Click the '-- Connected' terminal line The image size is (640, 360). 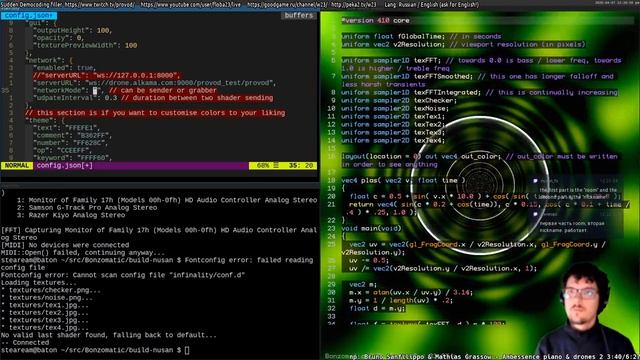tap(25, 342)
